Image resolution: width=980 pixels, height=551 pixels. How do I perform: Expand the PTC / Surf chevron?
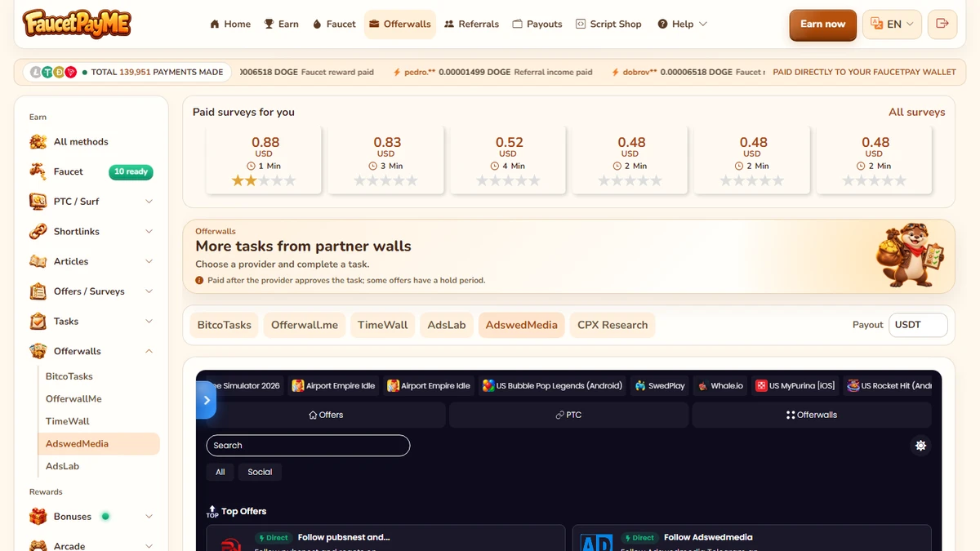pos(149,202)
